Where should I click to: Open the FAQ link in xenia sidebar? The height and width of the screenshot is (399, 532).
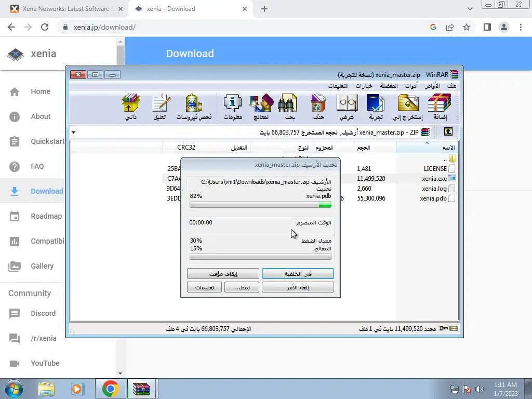tap(37, 166)
